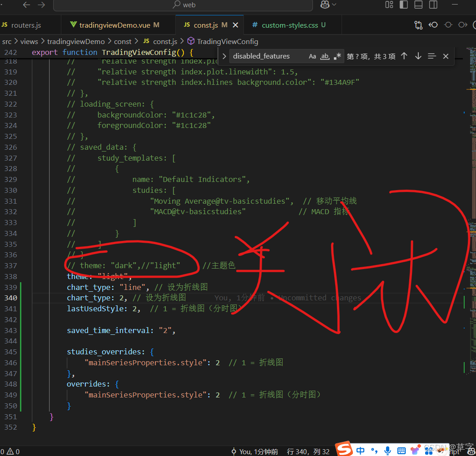
Task: Expand the replace field in find widget
Action: 224,56
